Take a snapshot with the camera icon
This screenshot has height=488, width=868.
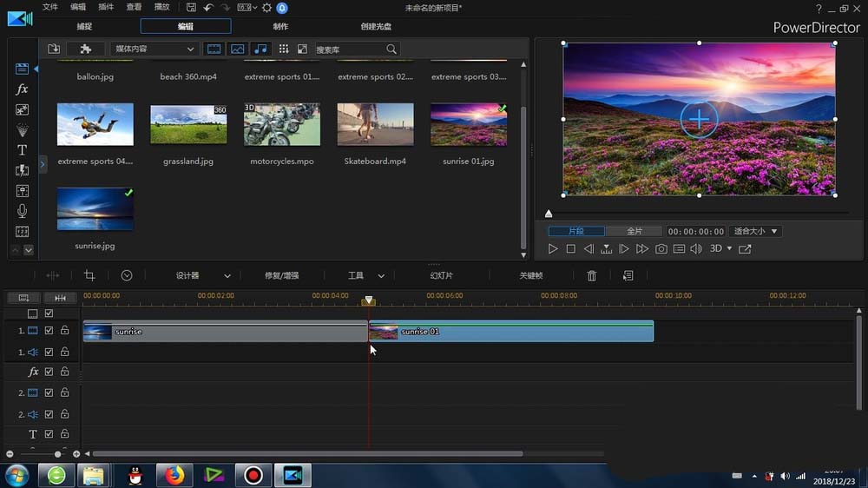[661, 249]
